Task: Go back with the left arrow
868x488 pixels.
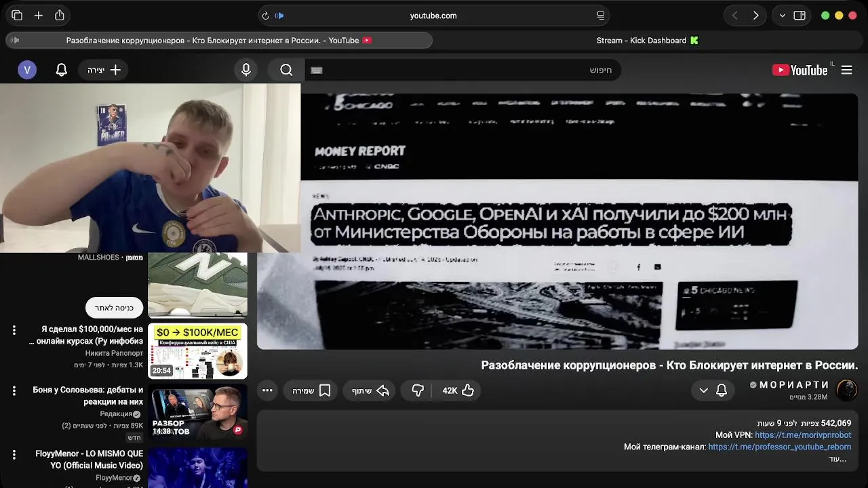Action: click(735, 16)
